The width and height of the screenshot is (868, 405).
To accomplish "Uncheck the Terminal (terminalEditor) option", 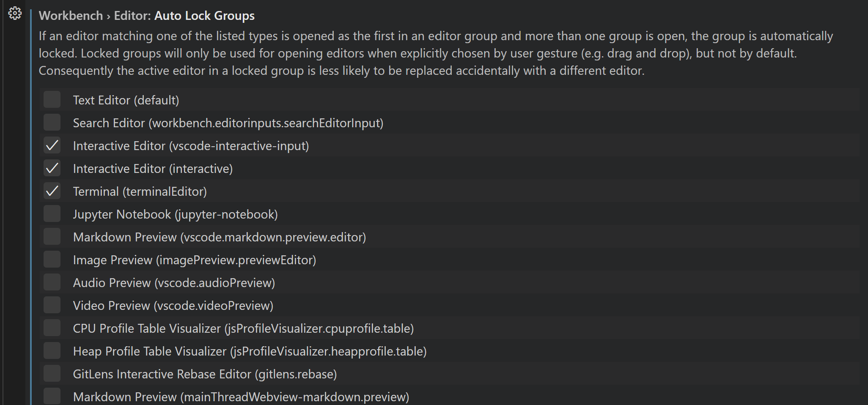I will click(x=52, y=191).
